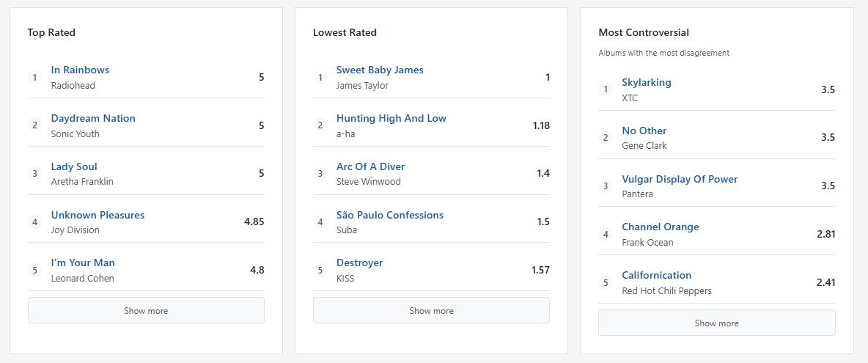Image resolution: width=868 pixels, height=363 pixels.
Task: Open the In Rainbows album link
Action: 80,70
